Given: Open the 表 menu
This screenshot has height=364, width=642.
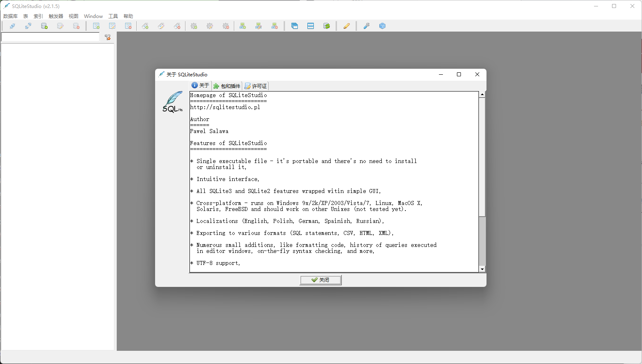Looking at the screenshot, I should (26, 16).
